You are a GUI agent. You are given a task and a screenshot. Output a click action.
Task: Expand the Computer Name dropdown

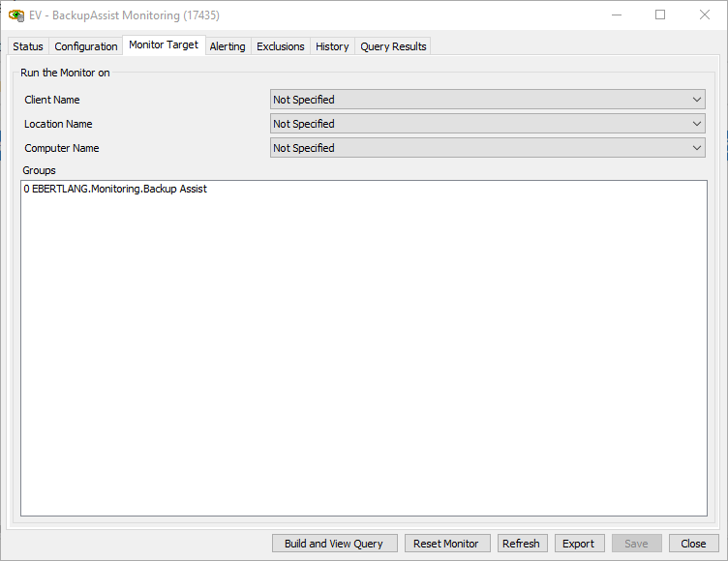click(488, 148)
